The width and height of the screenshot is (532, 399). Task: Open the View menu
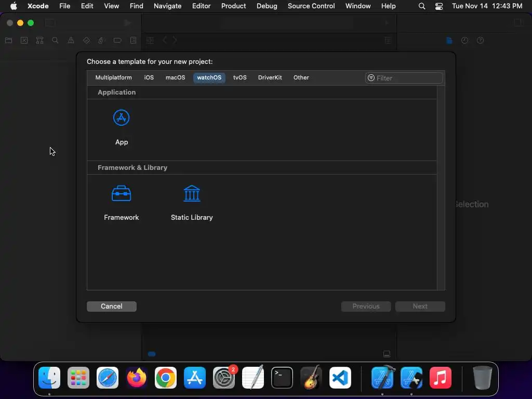111,6
